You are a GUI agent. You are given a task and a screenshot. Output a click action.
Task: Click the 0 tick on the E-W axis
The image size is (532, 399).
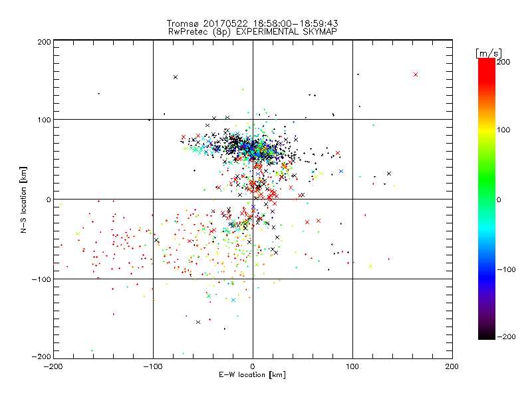click(x=253, y=366)
